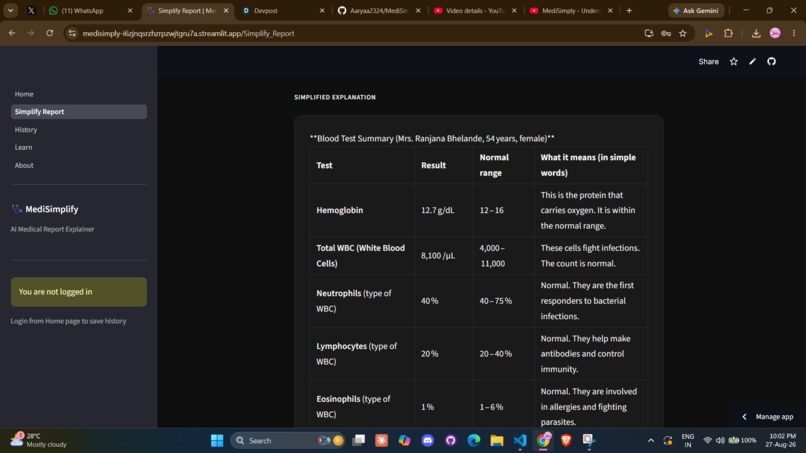Open Visual Studio Code from the taskbar
The width and height of the screenshot is (806, 453).
click(x=520, y=441)
